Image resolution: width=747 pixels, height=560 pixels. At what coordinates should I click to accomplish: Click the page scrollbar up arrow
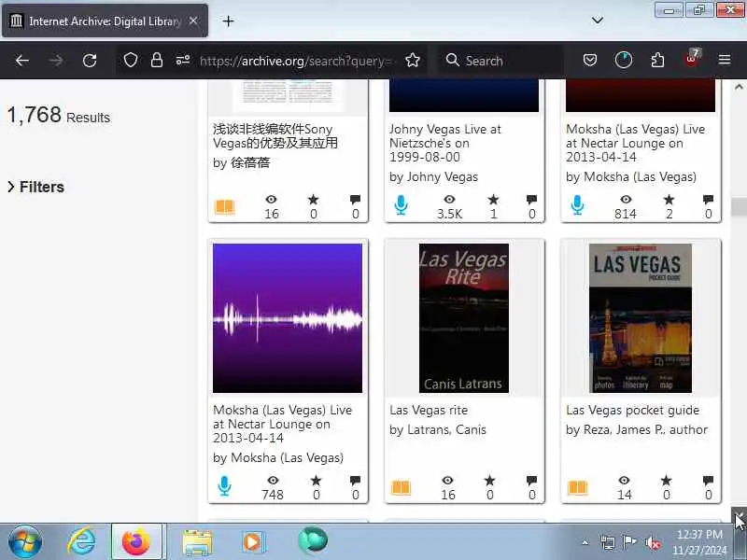(x=739, y=87)
